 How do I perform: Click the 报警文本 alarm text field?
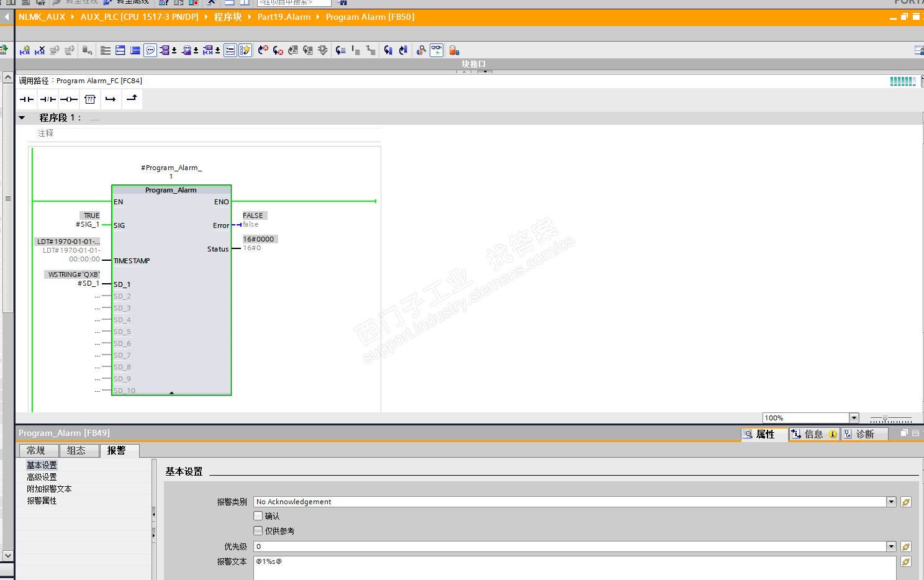574,568
